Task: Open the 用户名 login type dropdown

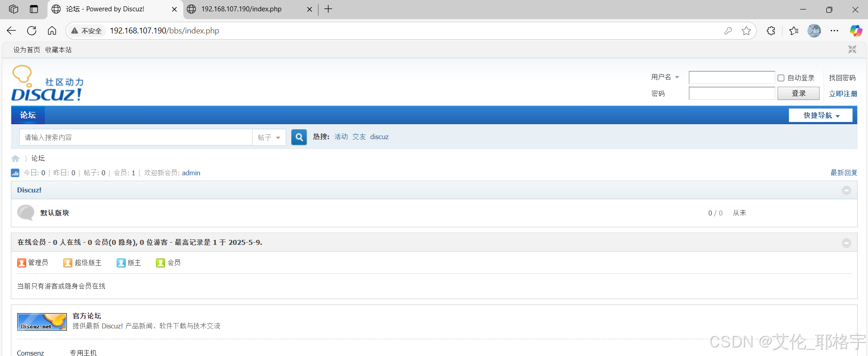Action: point(665,77)
